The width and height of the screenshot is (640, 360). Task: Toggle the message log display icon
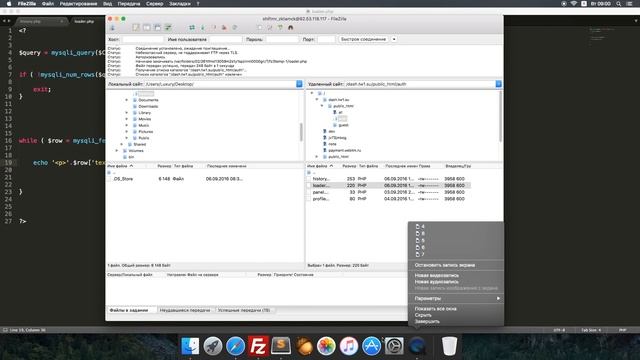coord(136,27)
